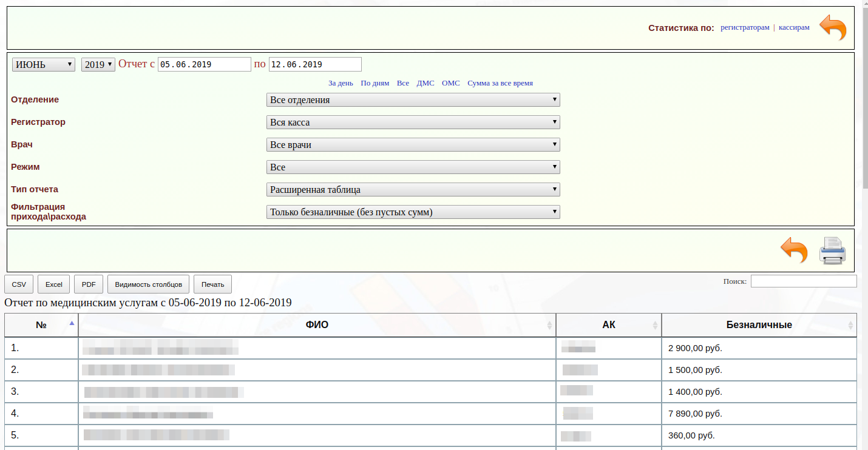This screenshot has width=868, height=450.
Task: Open statistics by регистраторам link
Action: click(745, 27)
